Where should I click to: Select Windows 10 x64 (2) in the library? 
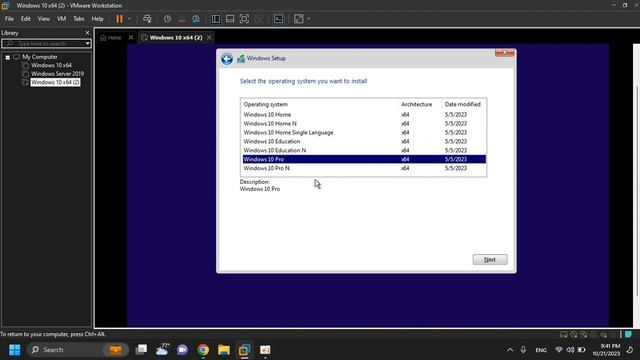coord(55,82)
